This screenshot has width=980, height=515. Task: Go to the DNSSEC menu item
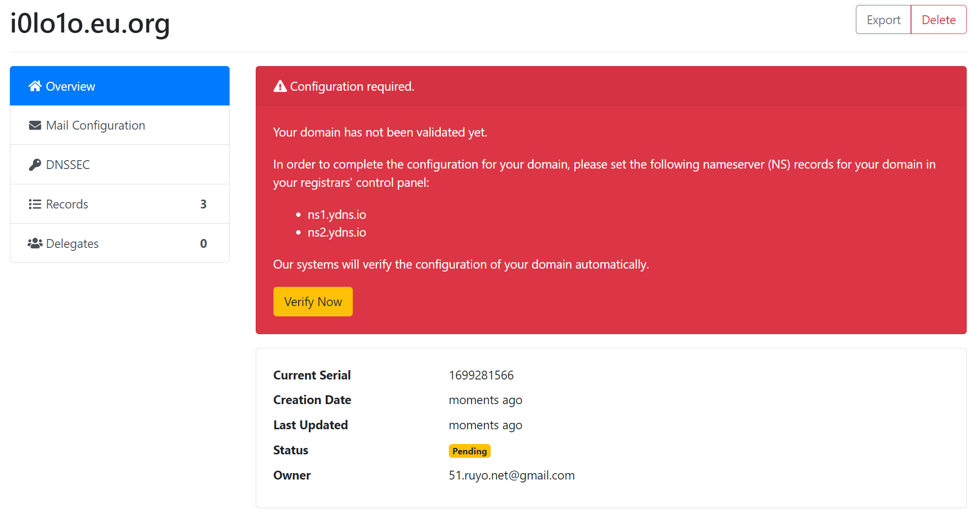tap(68, 165)
